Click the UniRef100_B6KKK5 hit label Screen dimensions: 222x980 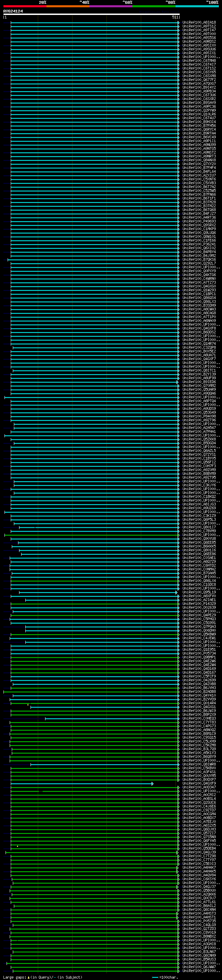click(199, 546)
